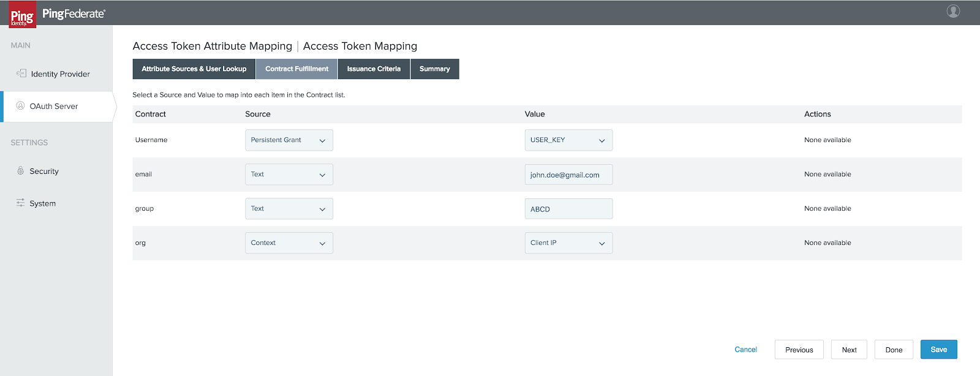Click the email value text field
This screenshot has width=980, height=376.
568,175
